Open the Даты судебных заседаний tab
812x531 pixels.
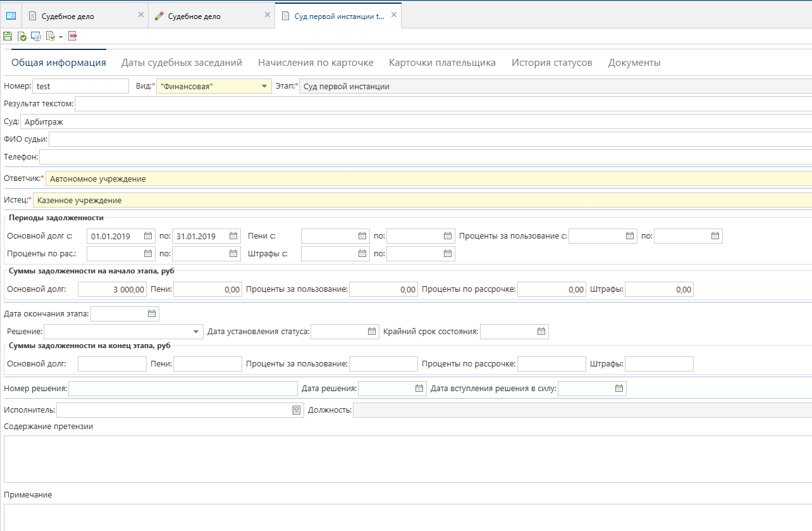182,63
